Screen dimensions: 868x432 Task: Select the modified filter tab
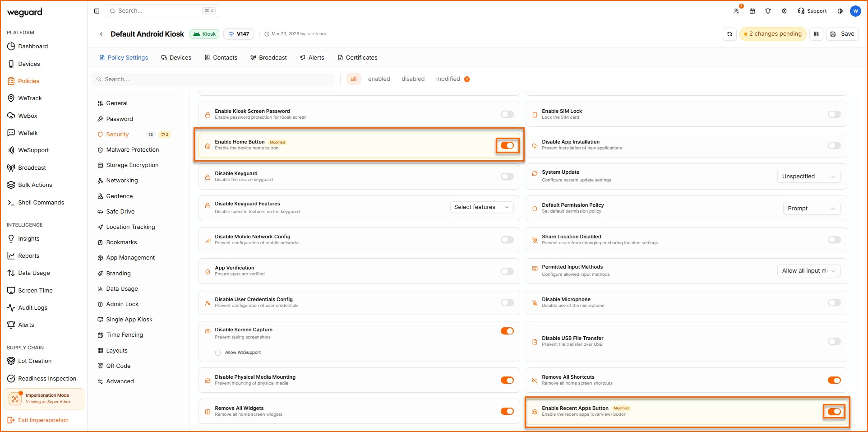448,79
